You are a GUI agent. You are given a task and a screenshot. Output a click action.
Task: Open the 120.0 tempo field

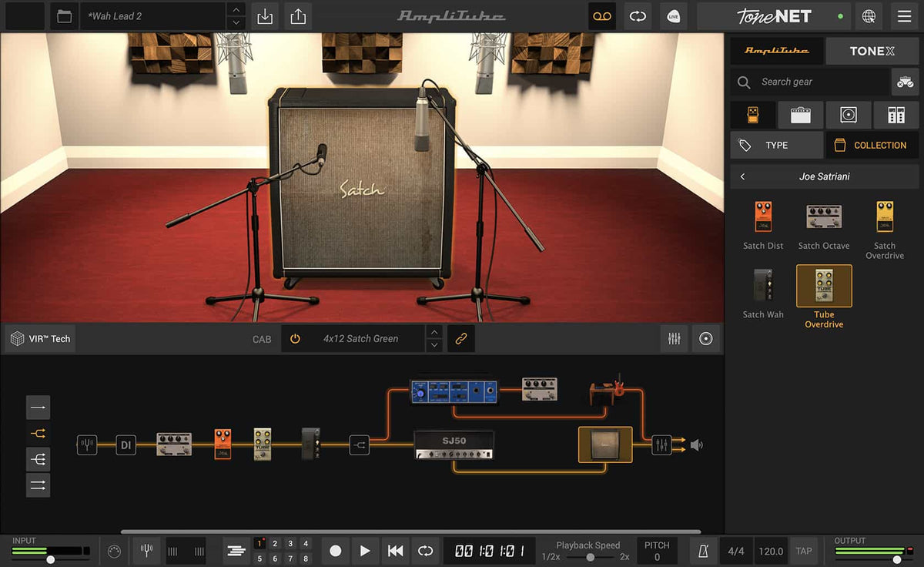click(x=771, y=551)
